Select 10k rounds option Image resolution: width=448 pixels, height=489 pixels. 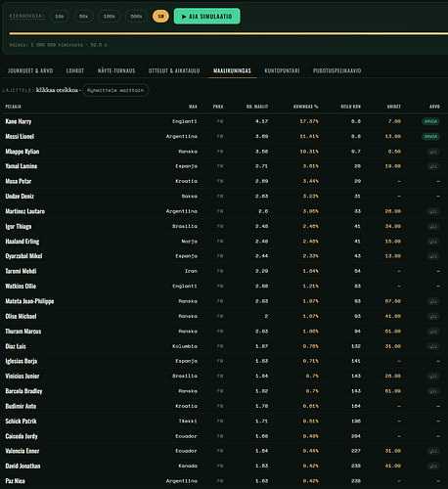pyautogui.click(x=60, y=17)
